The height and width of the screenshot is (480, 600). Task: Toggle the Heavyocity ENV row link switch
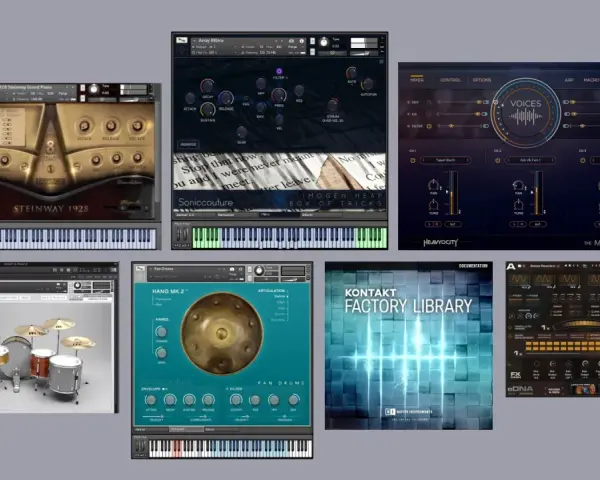(x=486, y=102)
